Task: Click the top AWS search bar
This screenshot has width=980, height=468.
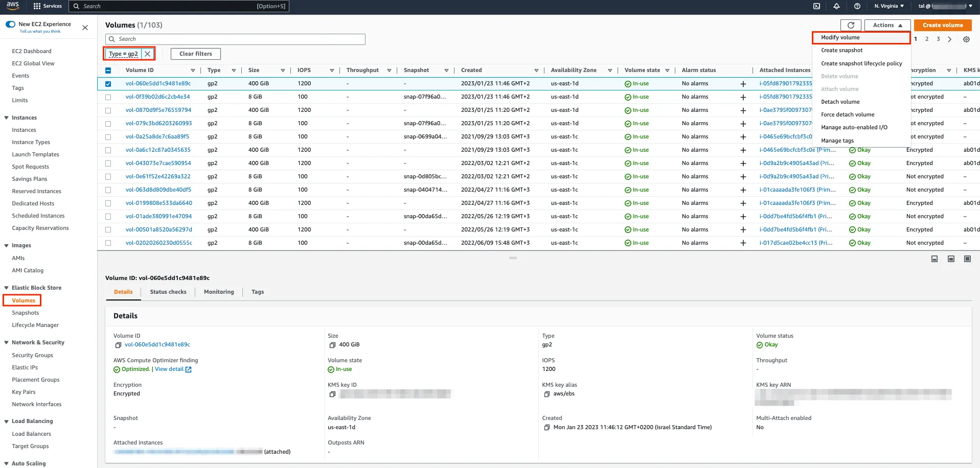Action: pyautogui.click(x=179, y=6)
